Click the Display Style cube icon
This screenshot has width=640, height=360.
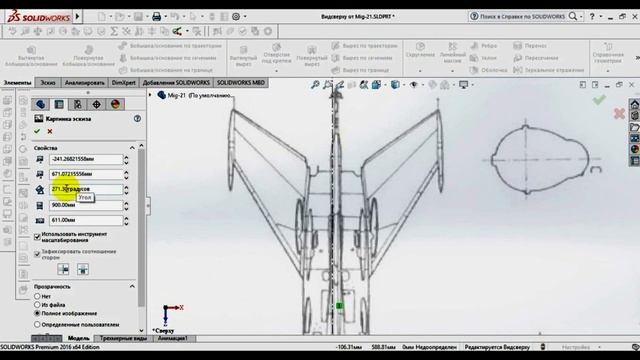point(395,85)
